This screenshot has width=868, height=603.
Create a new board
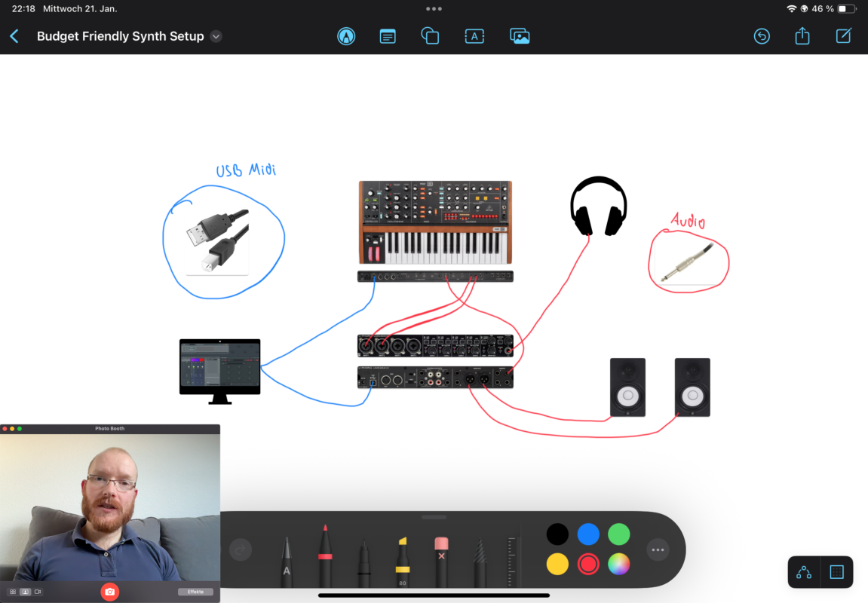click(844, 36)
